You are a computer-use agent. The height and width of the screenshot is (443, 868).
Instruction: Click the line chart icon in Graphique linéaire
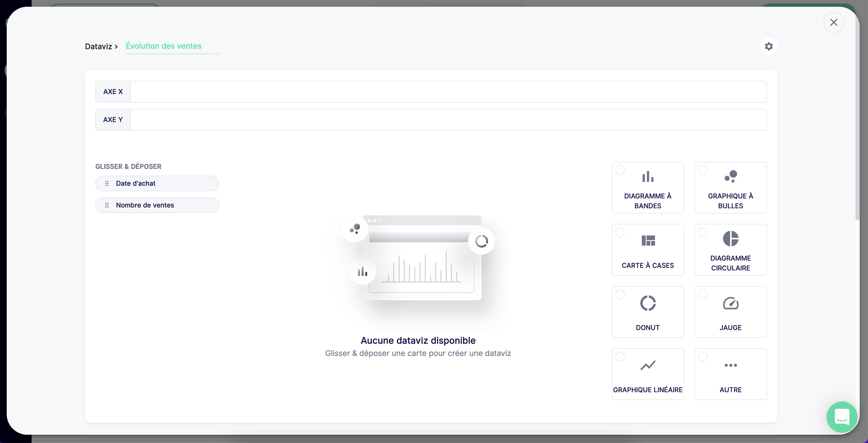[648, 365]
